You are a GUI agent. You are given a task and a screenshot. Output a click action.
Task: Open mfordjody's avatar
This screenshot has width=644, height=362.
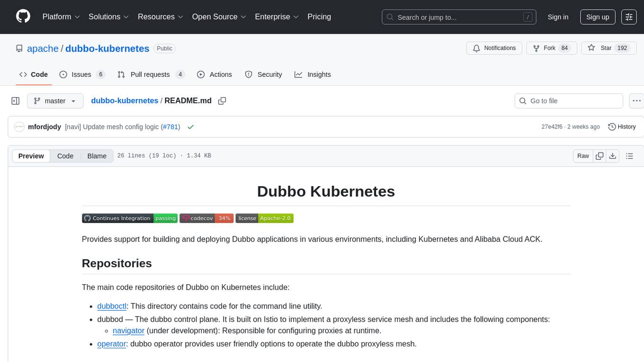[x=19, y=127]
